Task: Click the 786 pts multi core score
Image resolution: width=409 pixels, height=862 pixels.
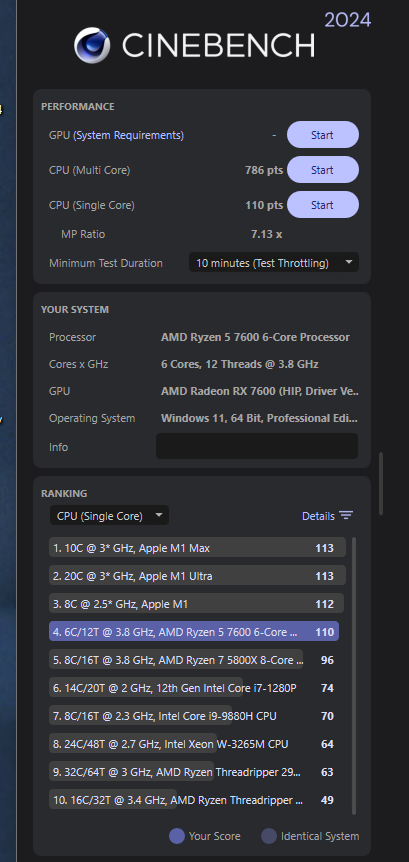Action: coord(264,170)
